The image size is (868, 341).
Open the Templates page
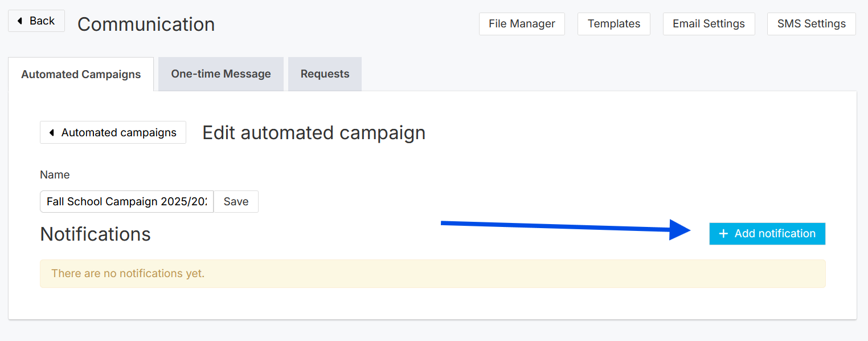point(614,24)
